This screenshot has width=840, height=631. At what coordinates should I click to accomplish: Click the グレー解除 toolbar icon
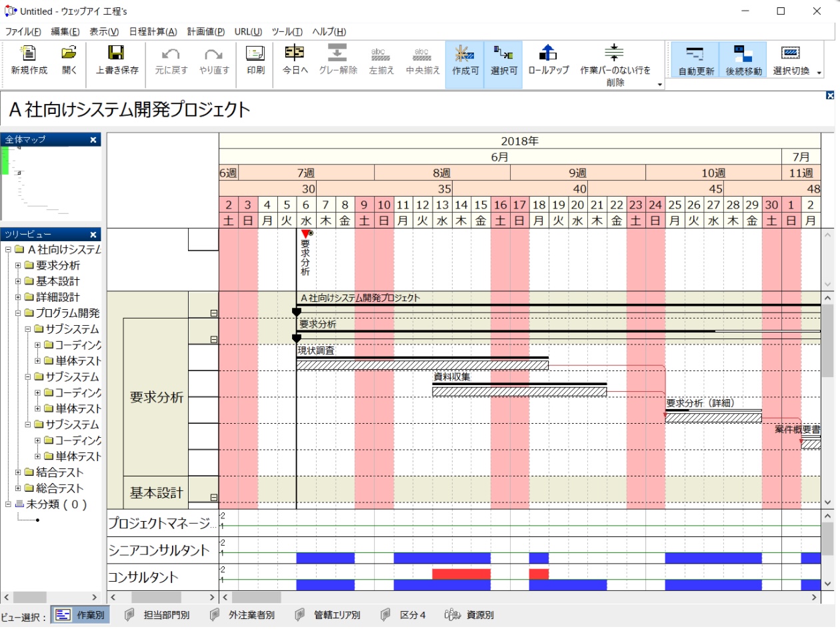coord(337,61)
